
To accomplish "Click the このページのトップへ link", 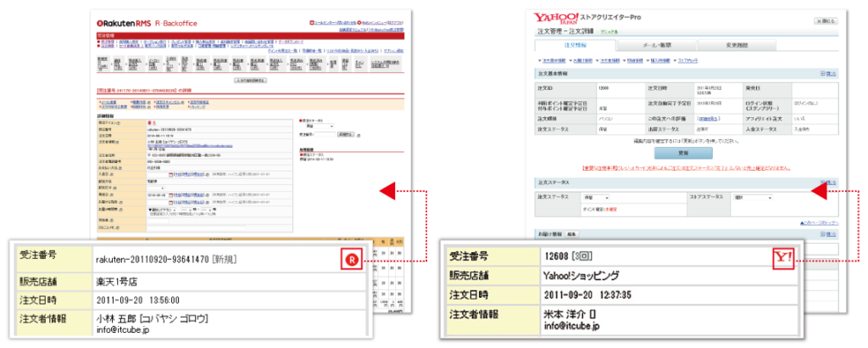I will (x=820, y=223).
